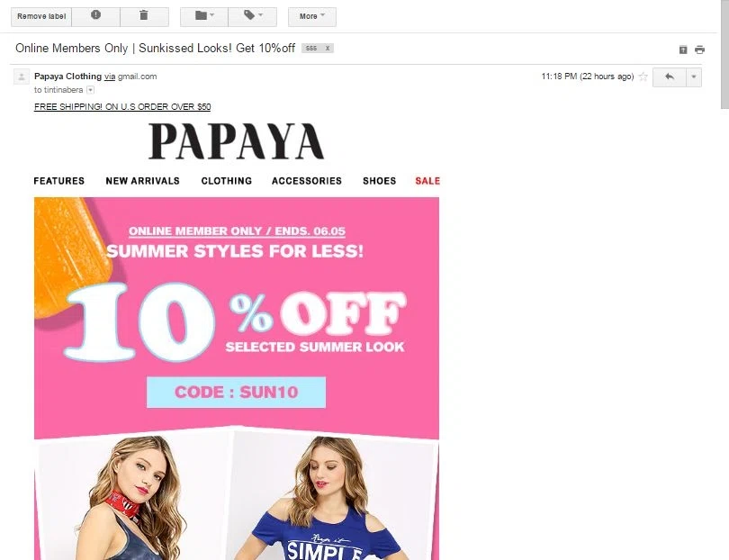The width and height of the screenshot is (729, 560).
Task: Show recipient details for tintinabera
Action: 91,90
